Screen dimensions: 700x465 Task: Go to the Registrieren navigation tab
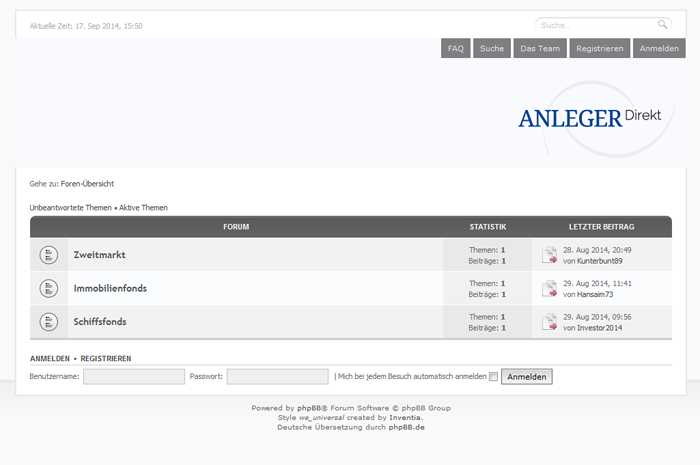pos(600,48)
